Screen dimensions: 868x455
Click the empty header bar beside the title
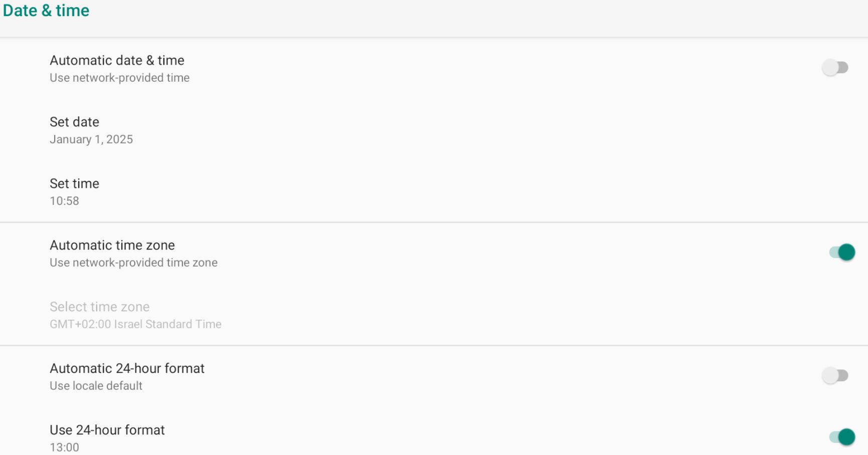(451, 15)
